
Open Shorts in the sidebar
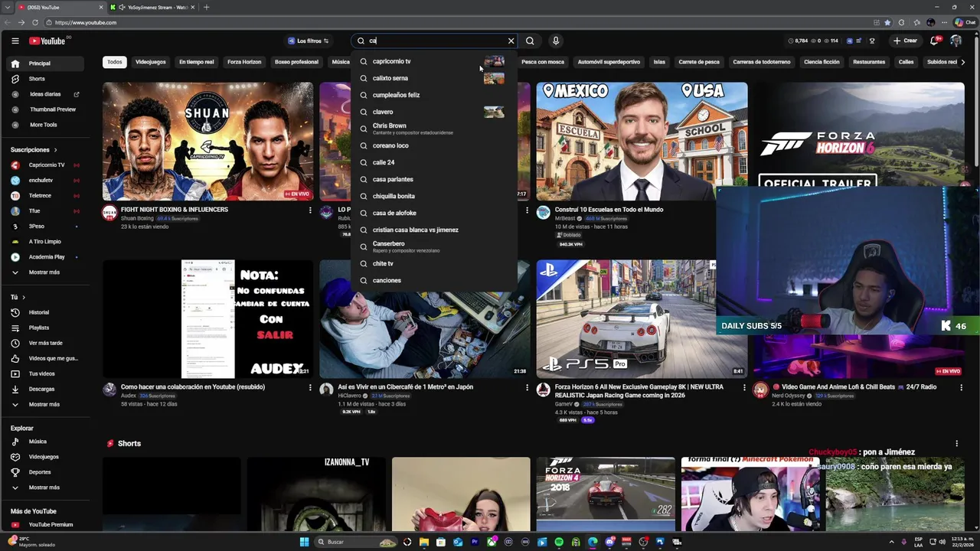tap(44, 79)
